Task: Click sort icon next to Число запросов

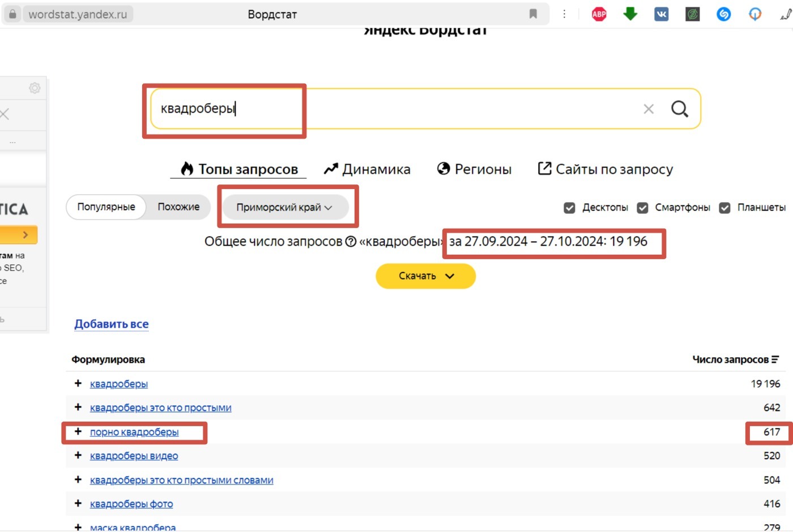Action: point(775,359)
